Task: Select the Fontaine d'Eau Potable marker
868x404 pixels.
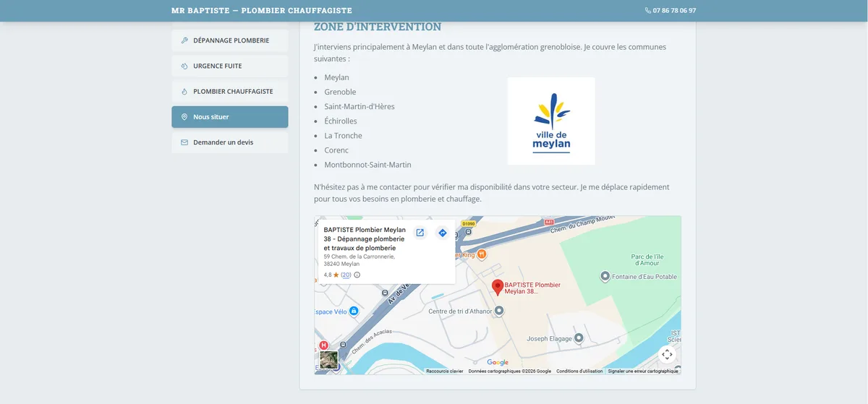Action: (x=605, y=277)
